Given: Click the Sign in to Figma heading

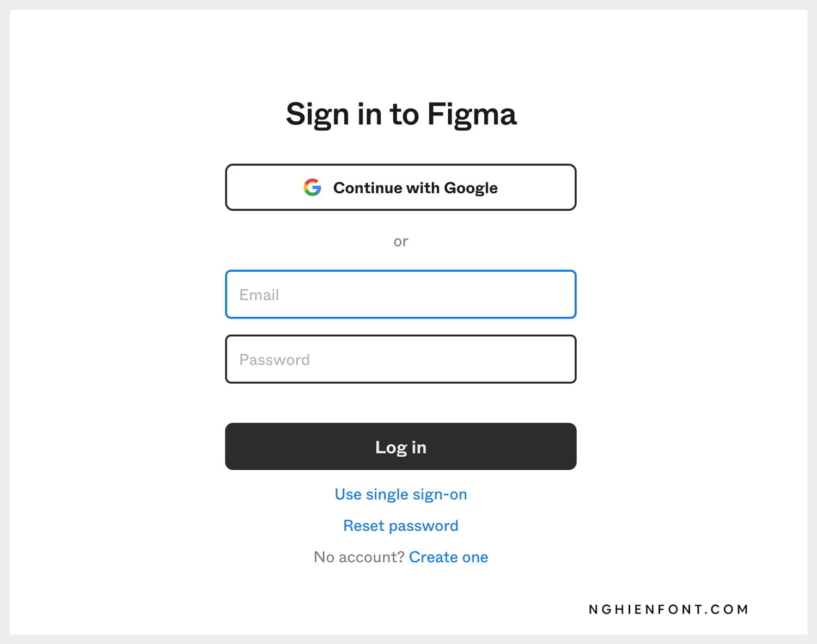Looking at the screenshot, I should coord(401,114).
